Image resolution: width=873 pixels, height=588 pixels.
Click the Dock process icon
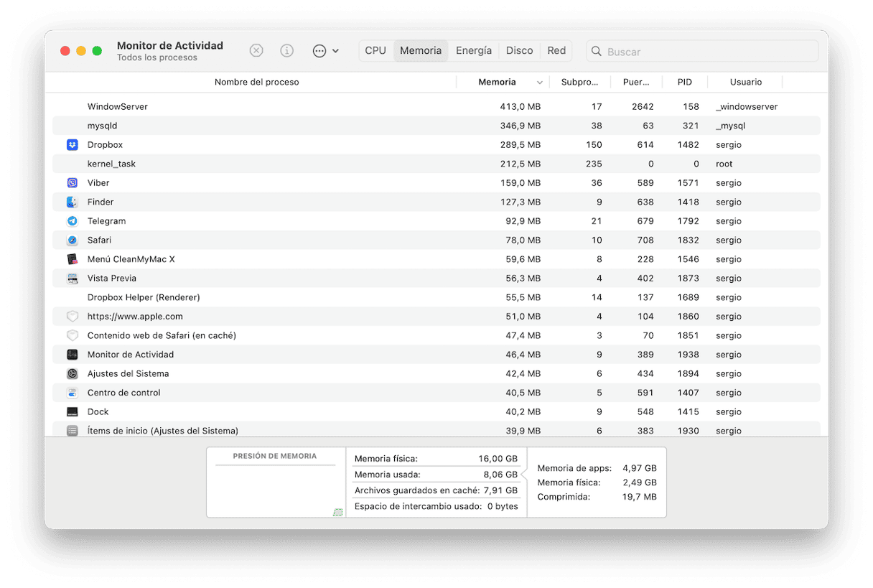(x=72, y=412)
